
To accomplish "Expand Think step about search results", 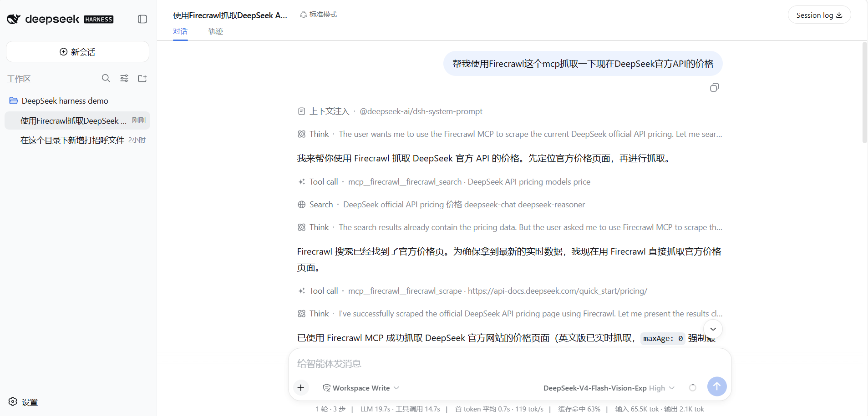I will pos(510,227).
